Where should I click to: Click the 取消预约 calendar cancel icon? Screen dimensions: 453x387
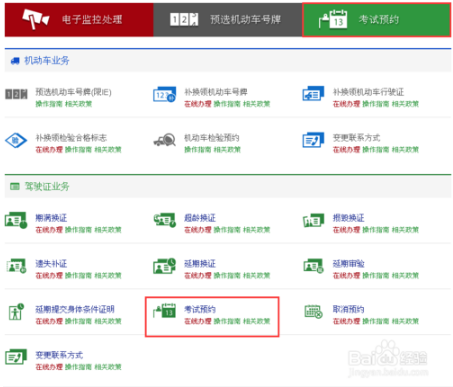313,312
